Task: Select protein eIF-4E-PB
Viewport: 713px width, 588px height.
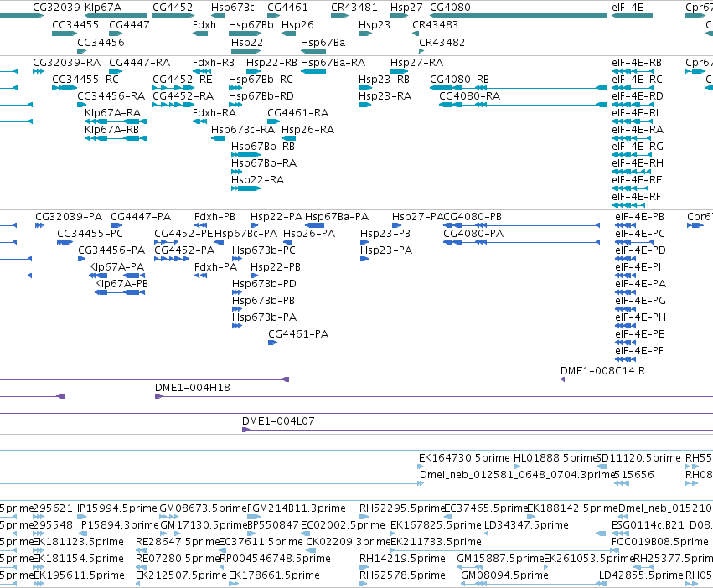Action: pos(639,217)
